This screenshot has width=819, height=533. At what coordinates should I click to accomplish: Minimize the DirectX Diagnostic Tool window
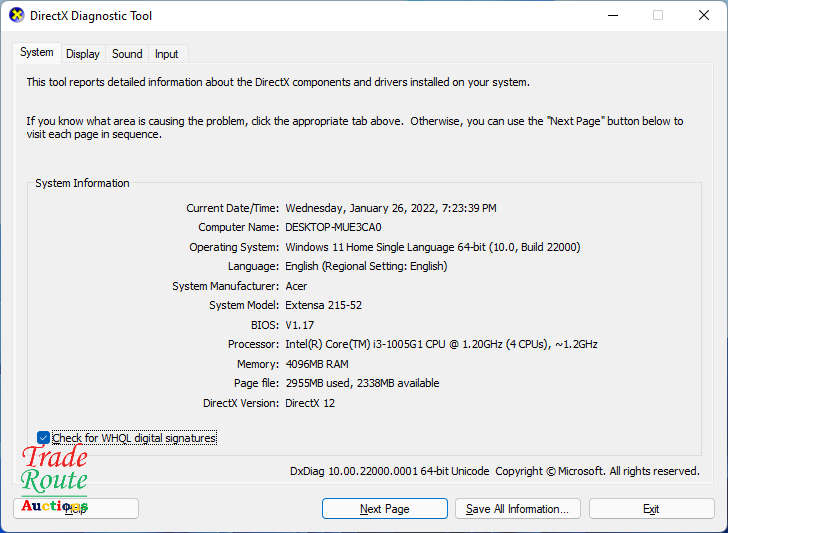click(x=612, y=16)
